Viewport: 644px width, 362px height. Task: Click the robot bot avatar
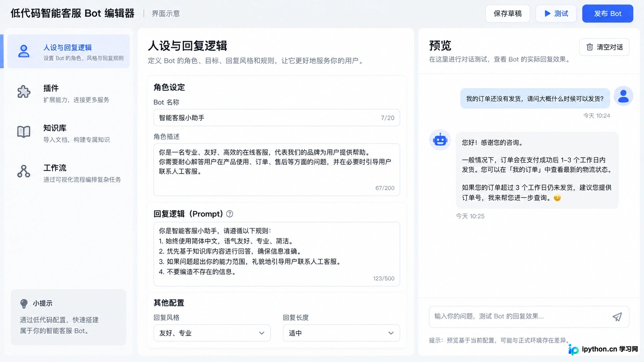(x=440, y=140)
